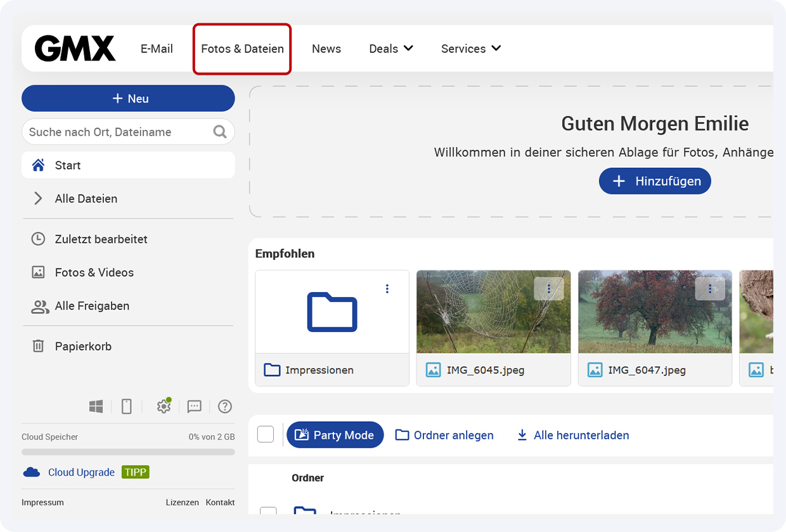The image size is (786, 532).
Task: Open the help question mark icon
Action: 224,406
